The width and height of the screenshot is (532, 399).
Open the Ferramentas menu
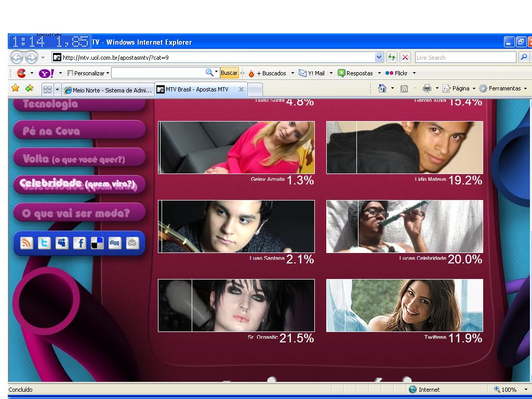[x=503, y=88]
